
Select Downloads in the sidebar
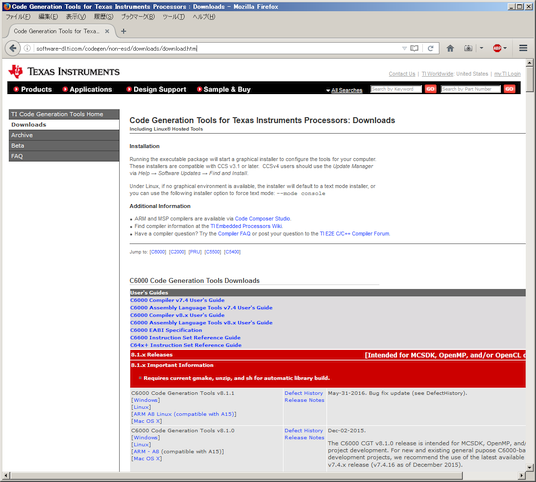[64, 125]
